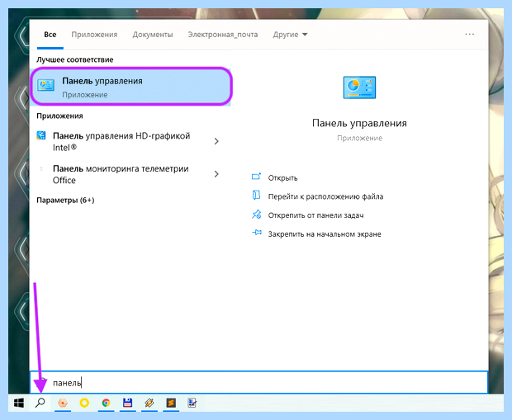
Task: Click the taskbar search magnifier icon
Action: coord(40,403)
